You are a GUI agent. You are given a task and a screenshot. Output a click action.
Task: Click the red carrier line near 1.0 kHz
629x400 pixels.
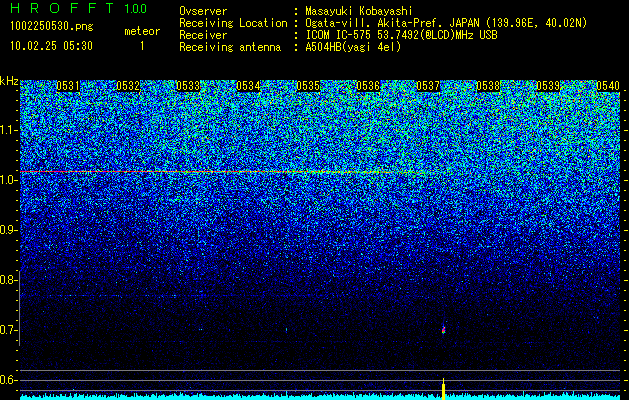point(225,172)
